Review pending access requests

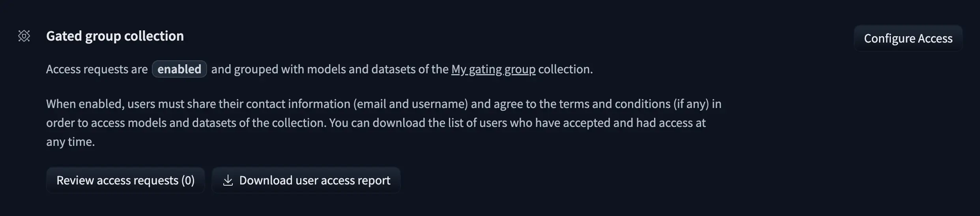coord(125,181)
